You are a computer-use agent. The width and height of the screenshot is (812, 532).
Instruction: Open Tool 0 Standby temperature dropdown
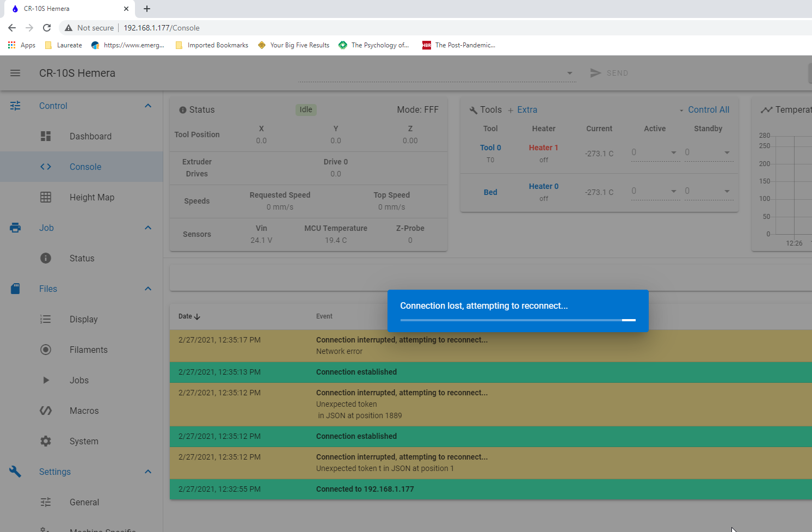[x=727, y=152]
